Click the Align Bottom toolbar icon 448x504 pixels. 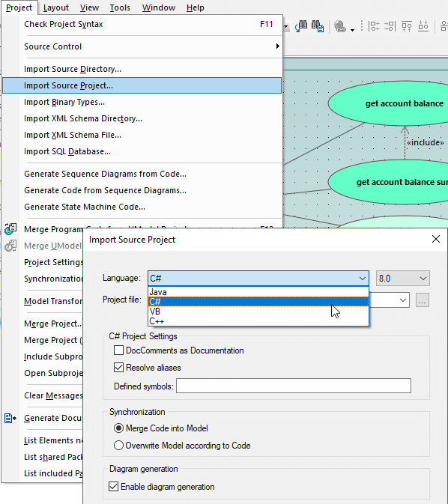point(423,26)
